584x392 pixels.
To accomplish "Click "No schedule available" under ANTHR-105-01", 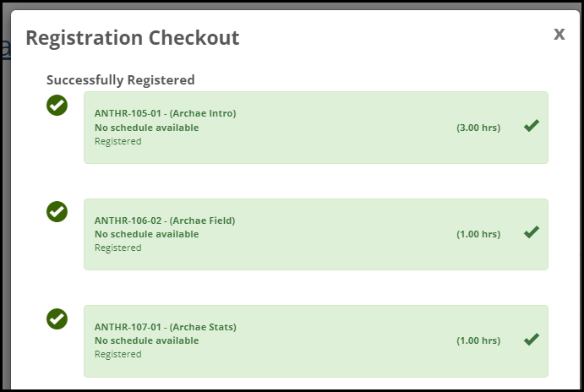I will pos(146,128).
